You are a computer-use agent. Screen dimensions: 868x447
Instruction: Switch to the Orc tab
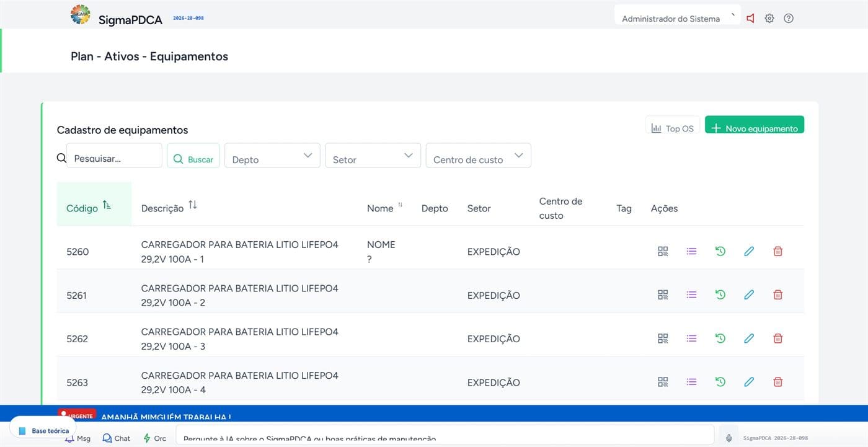coord(154,438)
